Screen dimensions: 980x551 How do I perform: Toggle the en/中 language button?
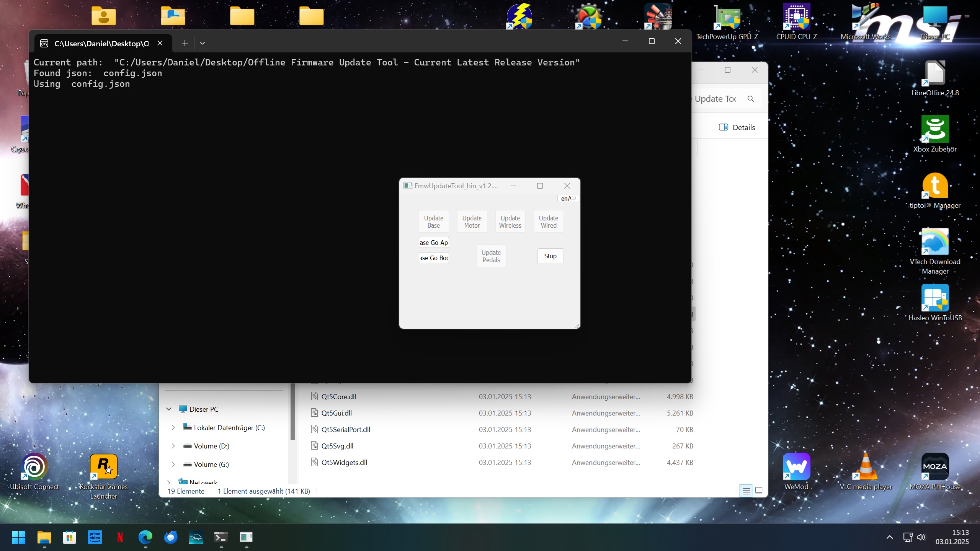[568, 199]
